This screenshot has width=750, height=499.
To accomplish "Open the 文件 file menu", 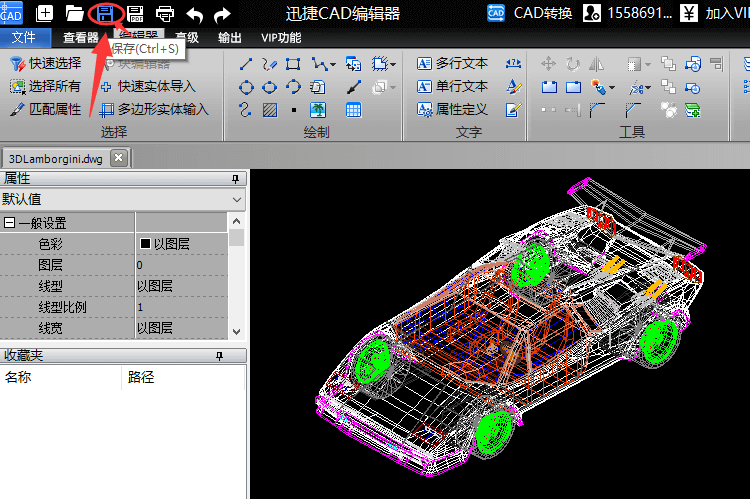I will click(x=24, y=38).
